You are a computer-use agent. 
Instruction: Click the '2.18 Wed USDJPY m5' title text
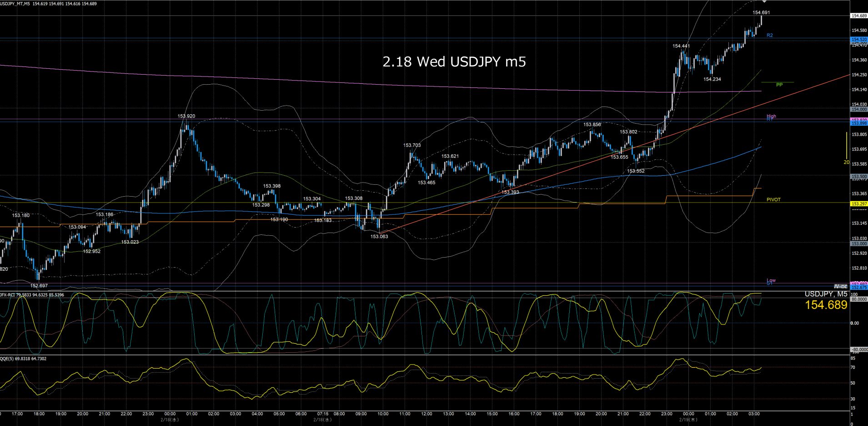pyautogui.click(x=454, y=62)
